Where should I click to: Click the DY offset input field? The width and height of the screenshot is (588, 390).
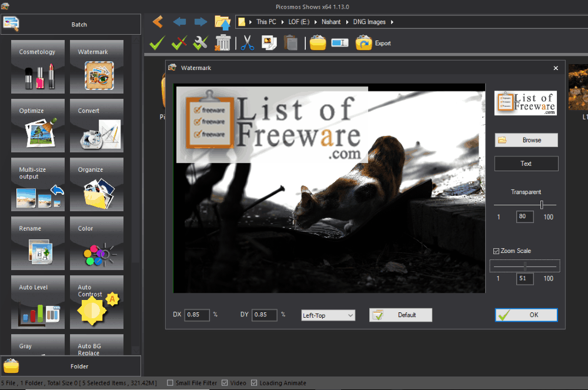264,315
